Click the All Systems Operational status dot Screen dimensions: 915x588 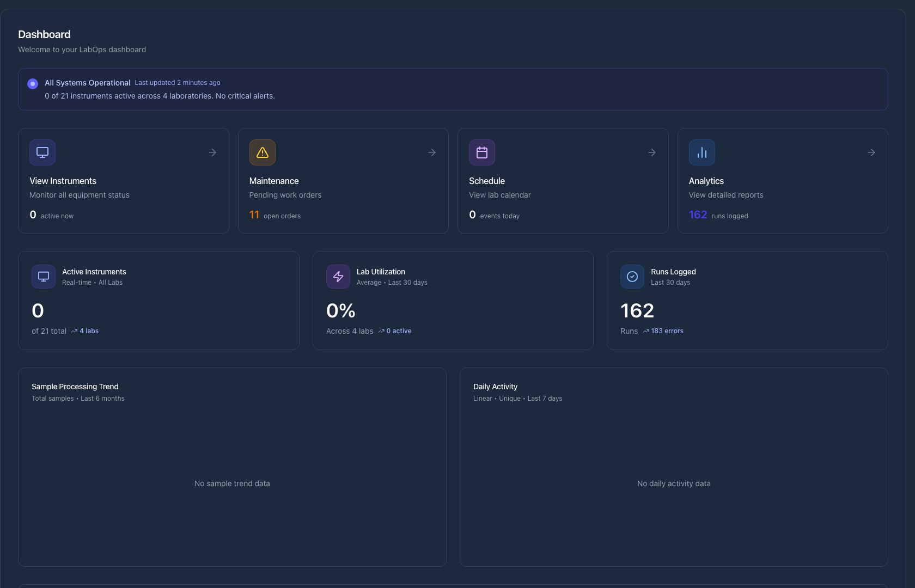[33, 84]
